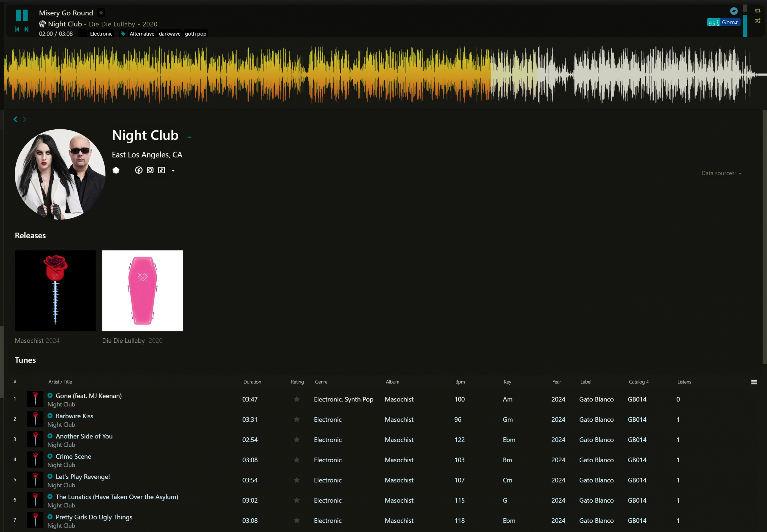Open Night Club's TikTok page
Image resolution: width=767 pixels, height=532 pixels.
(x=161, y=170)
